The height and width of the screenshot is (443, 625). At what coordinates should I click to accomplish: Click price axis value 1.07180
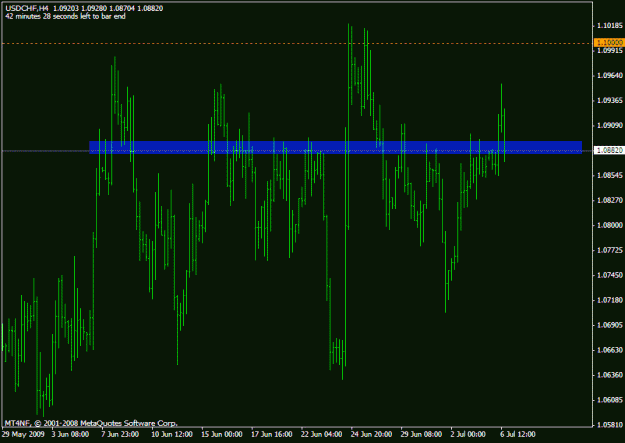tap(609, 300)
